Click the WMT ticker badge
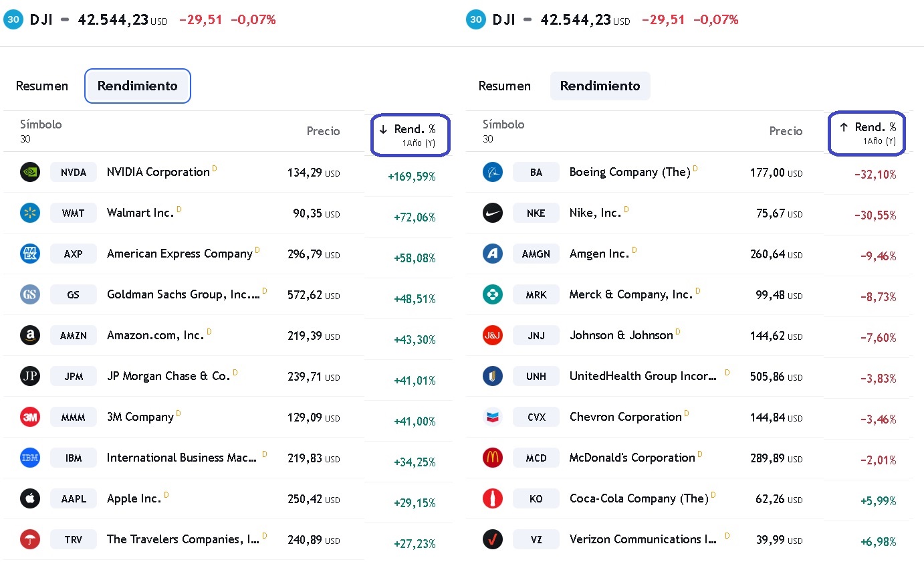Image resolution: width=924 pixels, height=562 pixels. (74, 213)
